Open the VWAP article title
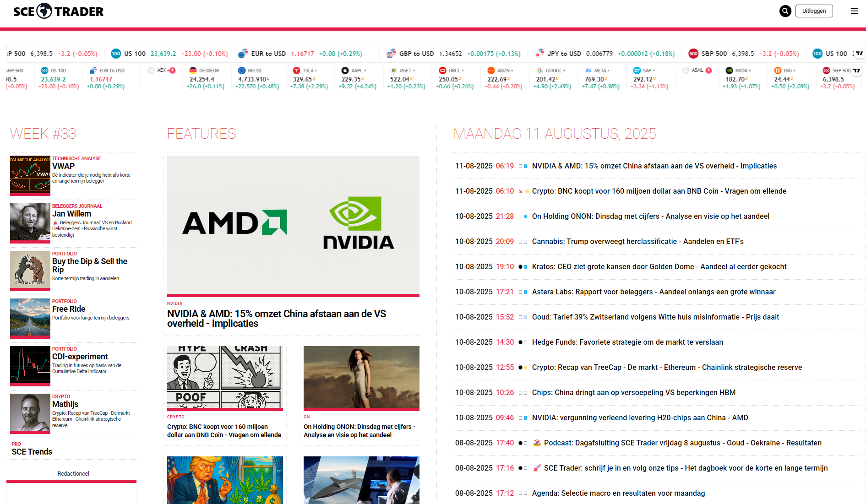This screenshot has width=866, height=504. (x=63, y=166)
